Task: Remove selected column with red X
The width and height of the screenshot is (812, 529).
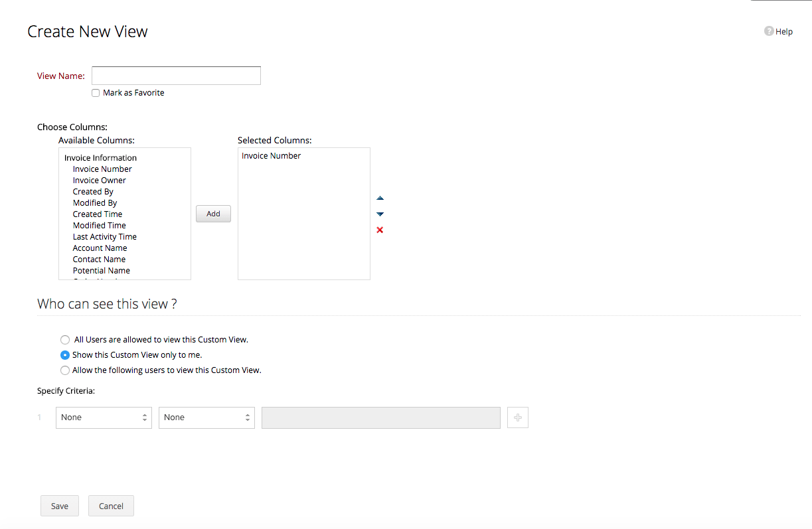Action: (x=380, y=230)
